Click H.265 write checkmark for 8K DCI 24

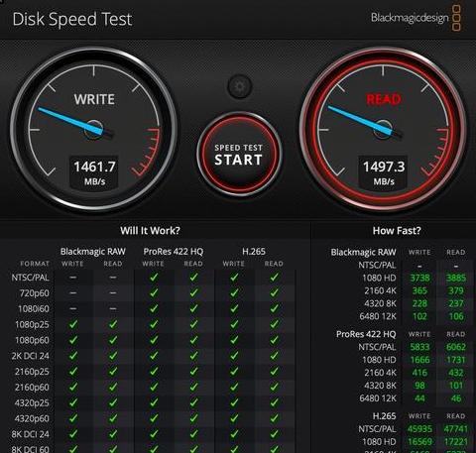click(234, 434)
